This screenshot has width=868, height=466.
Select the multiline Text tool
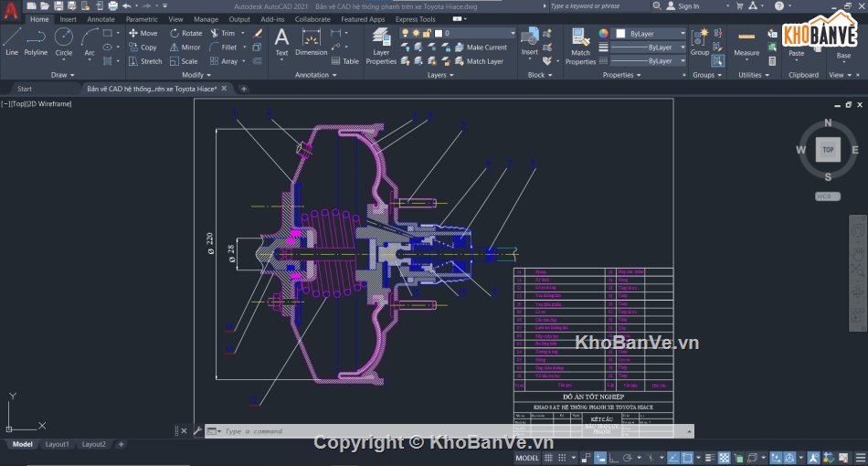point(281,42)
